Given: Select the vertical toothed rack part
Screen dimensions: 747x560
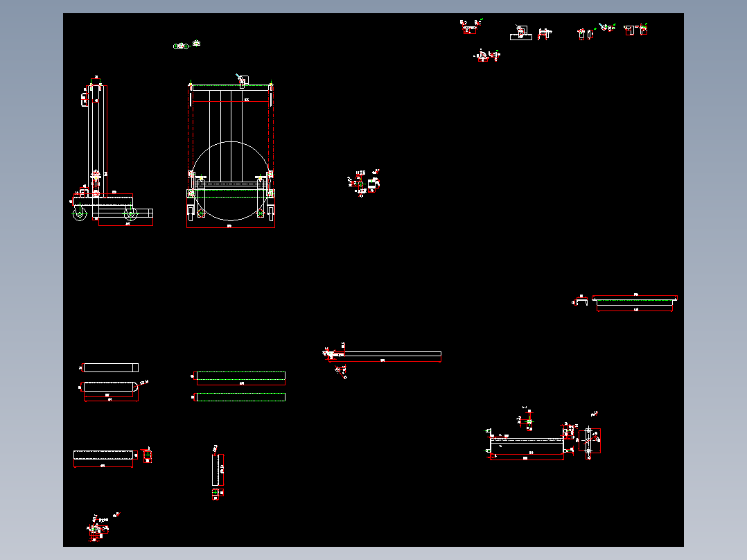Looking at the screenshot, I should 216,470.
